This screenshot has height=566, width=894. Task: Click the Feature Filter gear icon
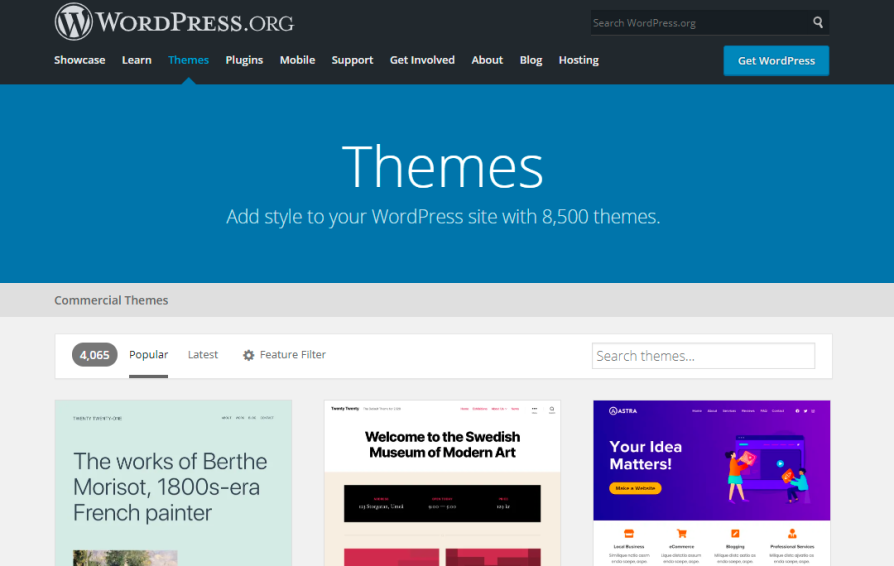click(249, 355)
